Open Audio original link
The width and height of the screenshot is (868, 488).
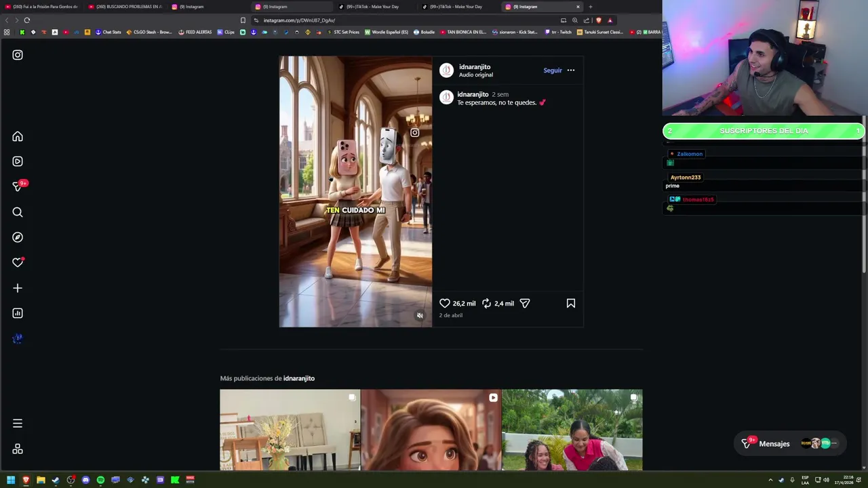coord(476,75)
